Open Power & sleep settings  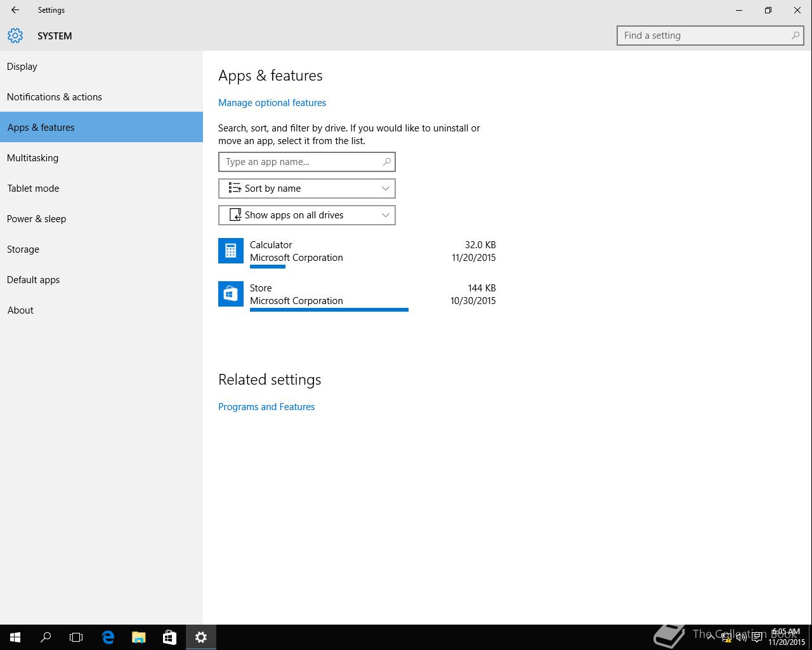101,218
